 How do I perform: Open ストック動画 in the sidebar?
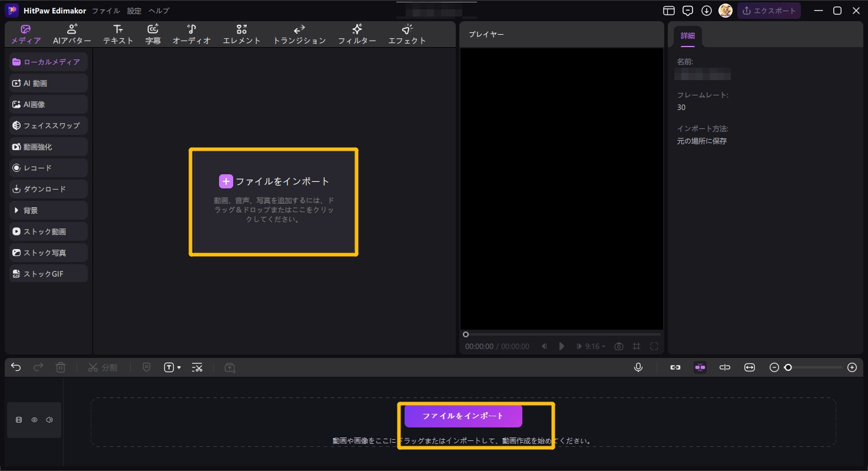49,231
